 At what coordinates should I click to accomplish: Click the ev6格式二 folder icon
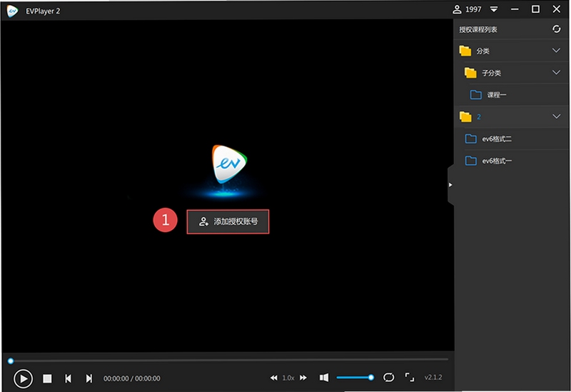(x=471, y=139)
